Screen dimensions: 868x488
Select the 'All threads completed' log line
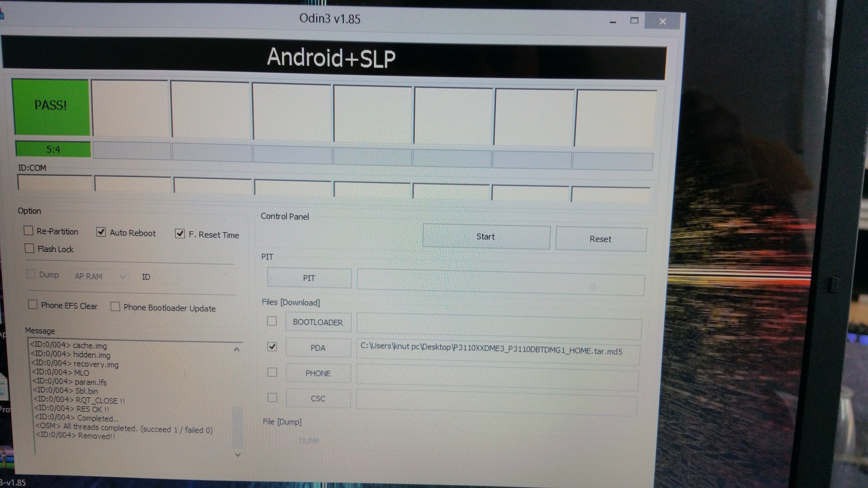coord(124,427)
